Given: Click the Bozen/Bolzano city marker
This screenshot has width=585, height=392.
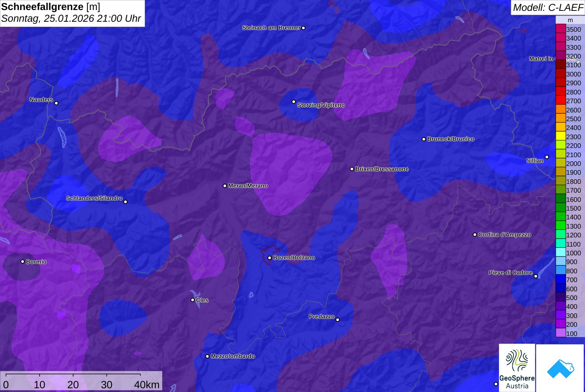Looking at the screenshot, I should click(x=270, y=258).
